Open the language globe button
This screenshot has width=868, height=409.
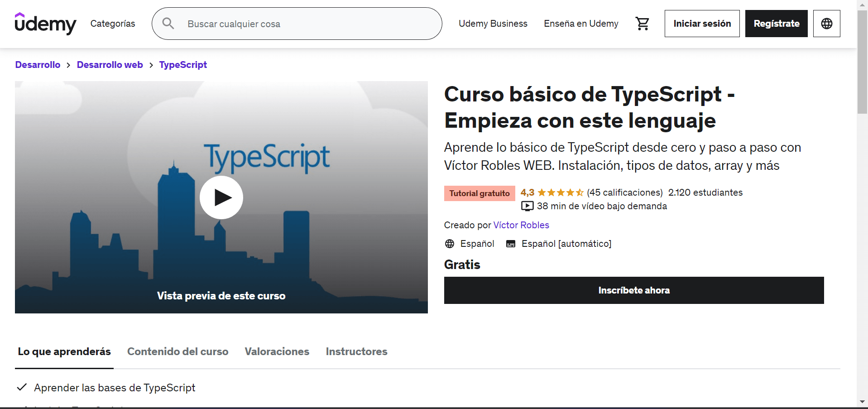coord(827,24)
